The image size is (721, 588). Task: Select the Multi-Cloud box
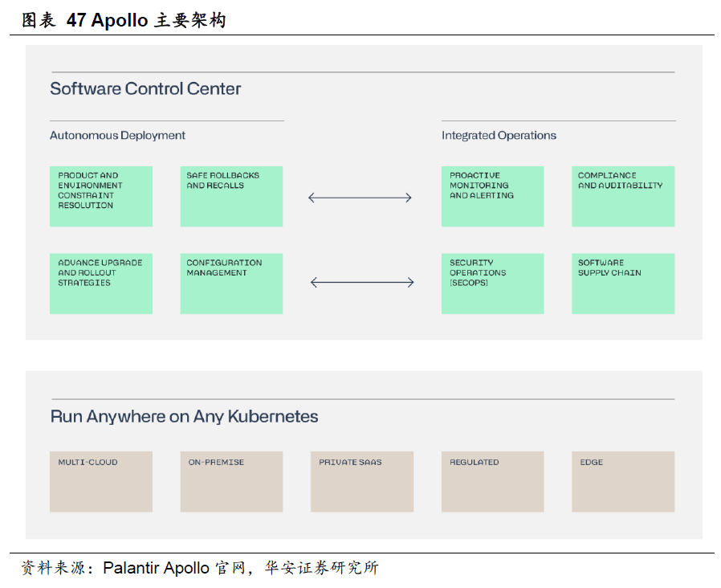click(100, 481)
